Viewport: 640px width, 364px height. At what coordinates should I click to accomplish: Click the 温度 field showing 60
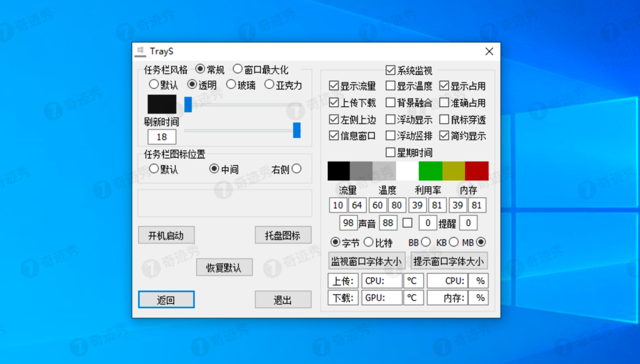click(x=377, y=205)
